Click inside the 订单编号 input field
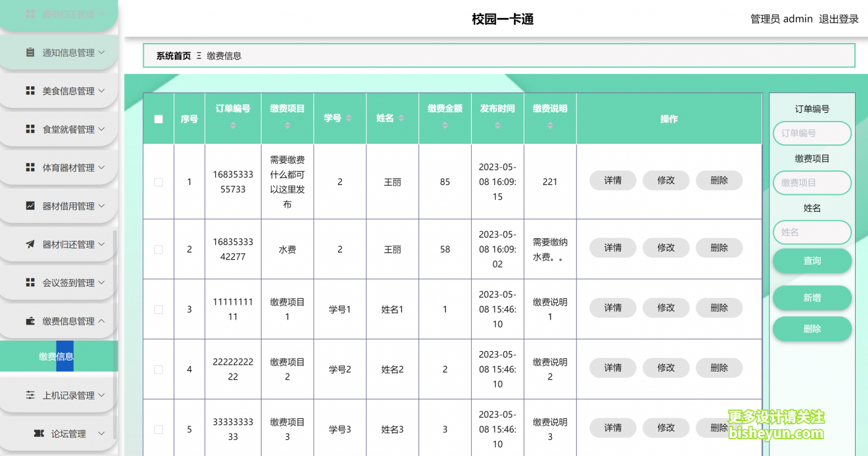The width and height of the screenshot is (868, 456). pyautogui.click(x=812, y=133)
